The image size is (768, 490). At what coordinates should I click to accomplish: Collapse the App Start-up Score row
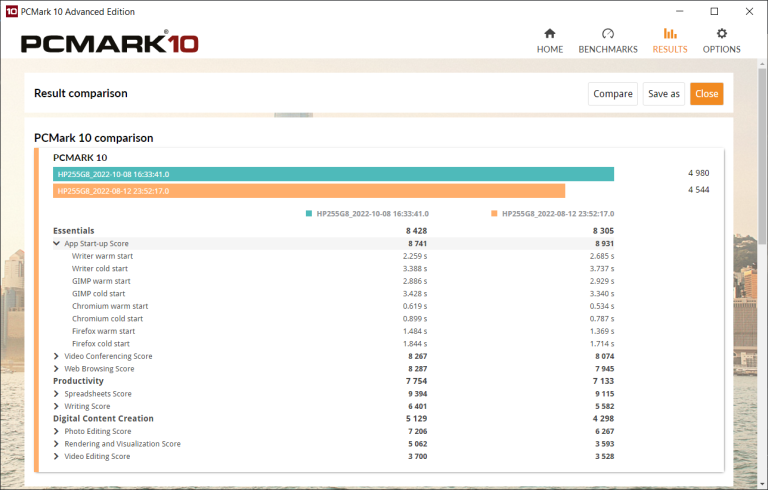[57, 244]
